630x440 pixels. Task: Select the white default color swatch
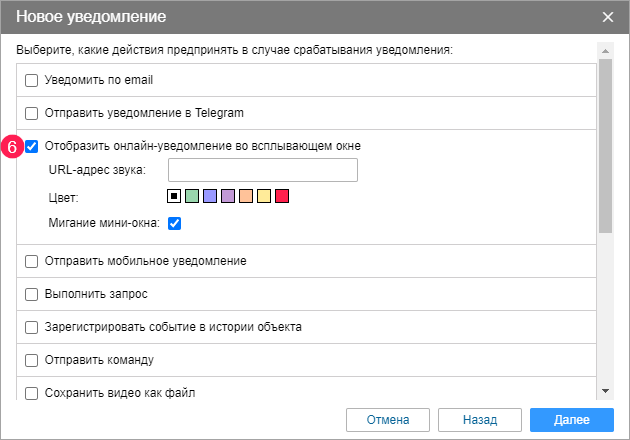[174, 196]
